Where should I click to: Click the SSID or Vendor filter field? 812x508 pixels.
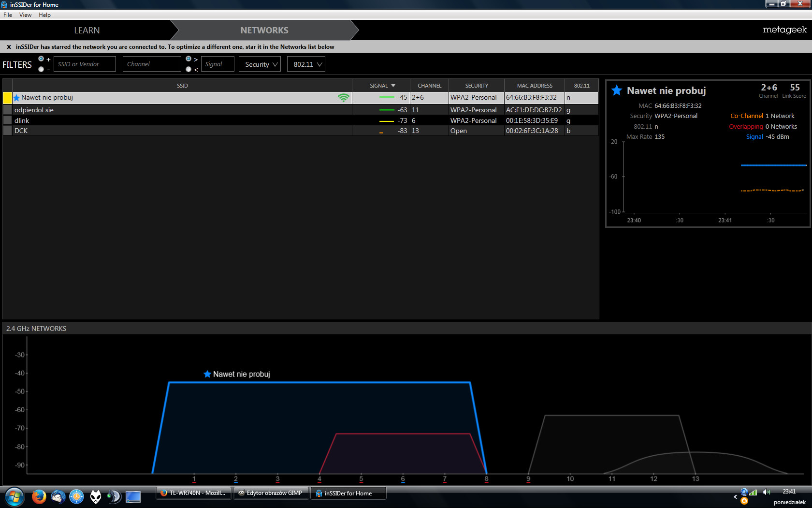click(x=85, y=64)
